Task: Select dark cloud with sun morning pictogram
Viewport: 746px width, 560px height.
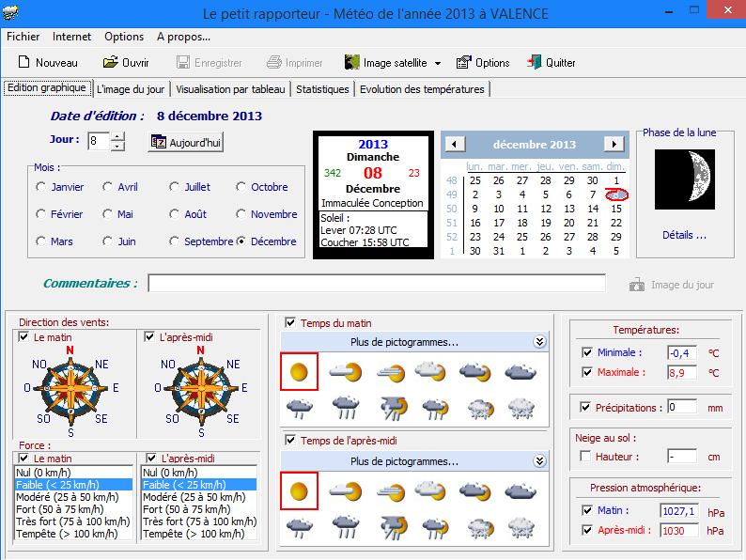Action: tap(475, 371)
